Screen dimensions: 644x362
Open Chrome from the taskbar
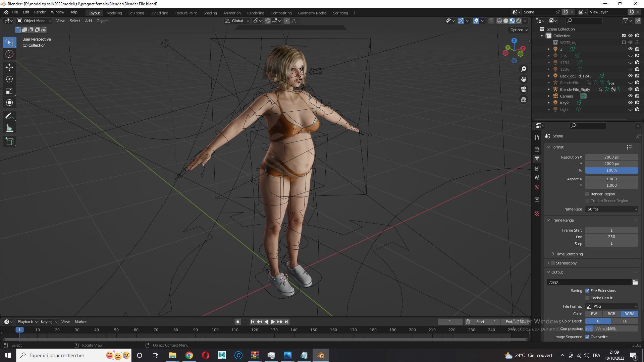(189, 355)
